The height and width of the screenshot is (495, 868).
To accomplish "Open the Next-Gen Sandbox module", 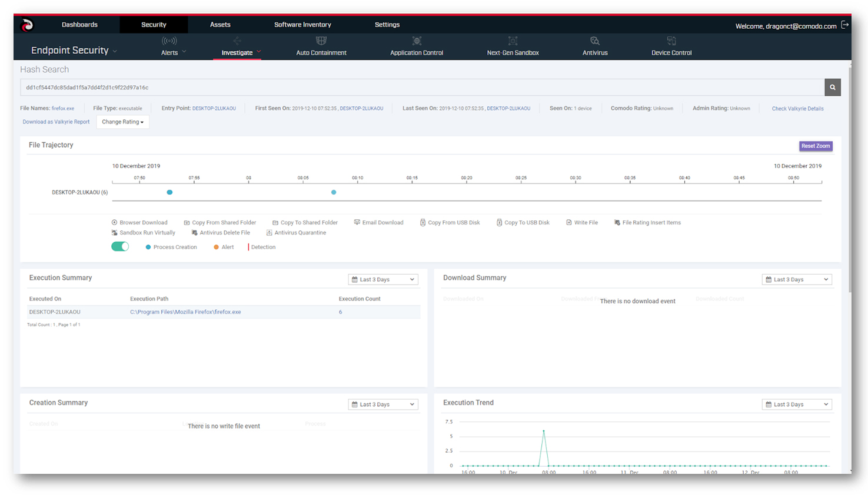I will pos(513,47).
